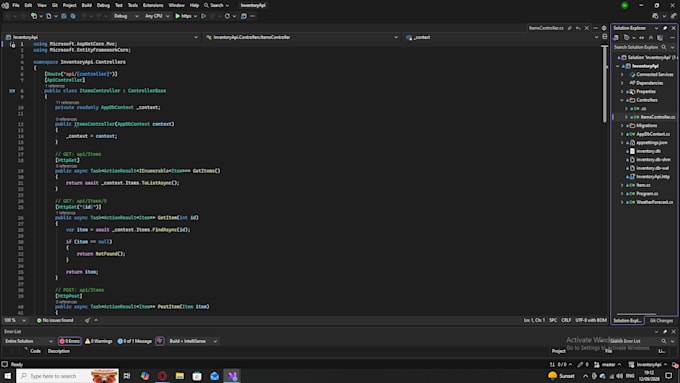Open the File menu
Screen dimensions: 680x383
click(16, 5)
